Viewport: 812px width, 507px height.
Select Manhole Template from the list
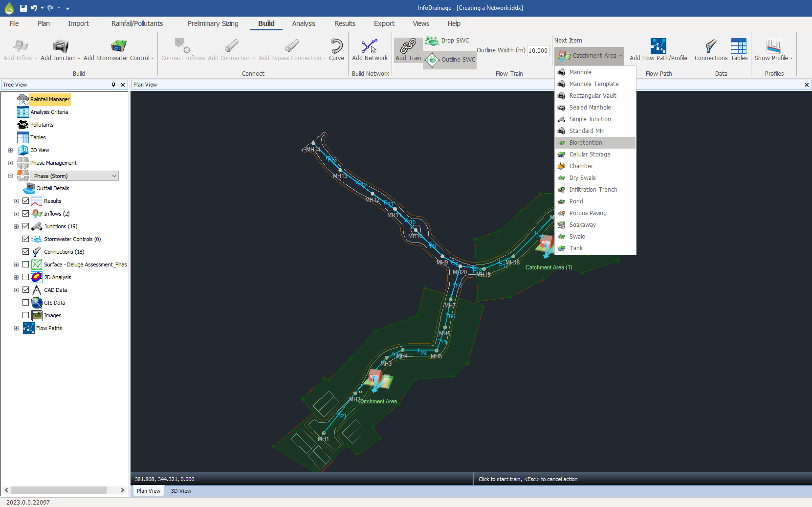tap(595, 84)
